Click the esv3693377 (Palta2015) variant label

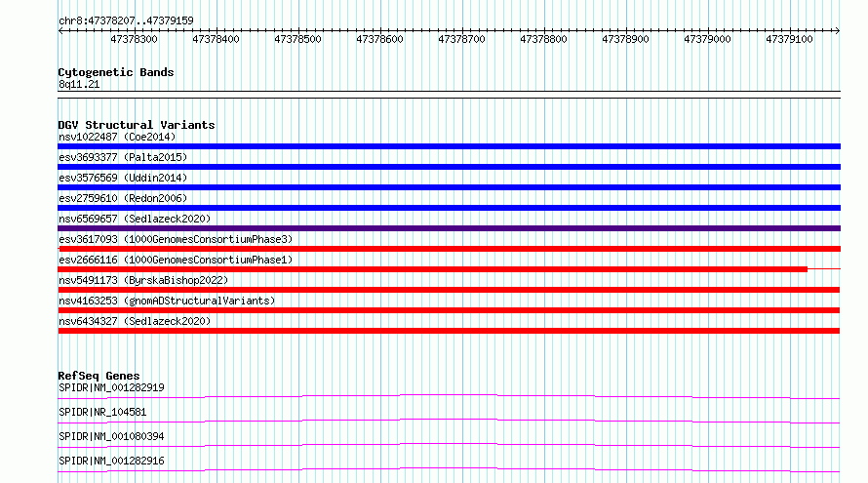point(123,157)
